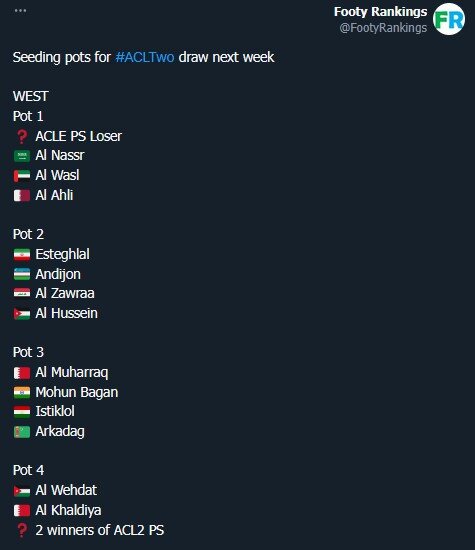Open the #ACLTwo hashtag link
The image size is (475, 550).
[145, 57]
